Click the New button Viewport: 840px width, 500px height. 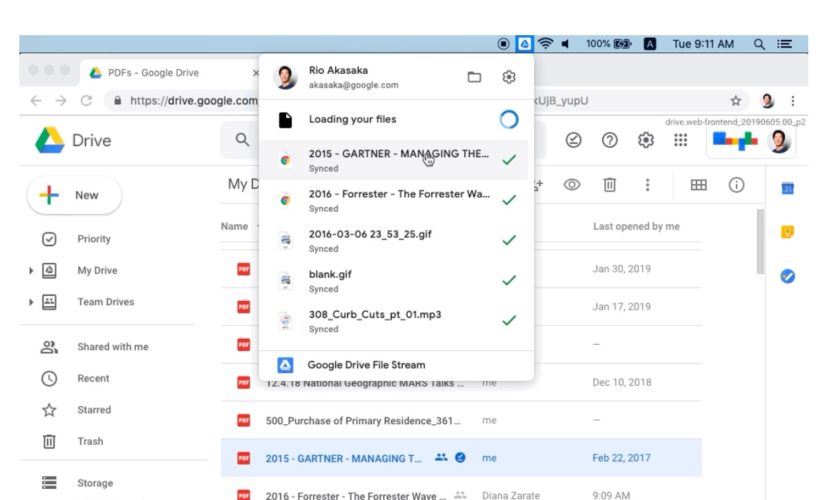(74, 195)
